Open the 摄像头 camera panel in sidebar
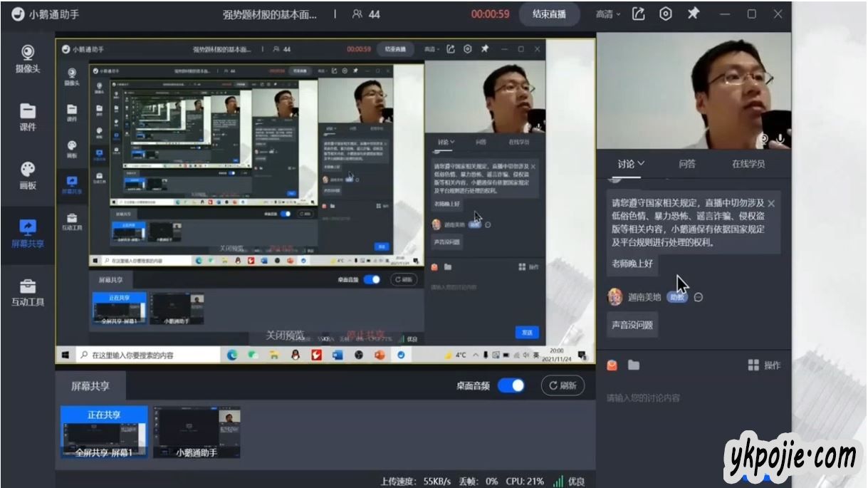Viewport: 868px width, 488px height. click(27, 58)
